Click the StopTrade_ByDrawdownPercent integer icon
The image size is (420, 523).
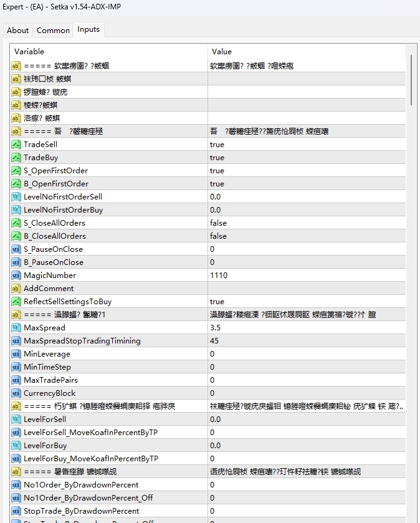(x=16, y=511)
